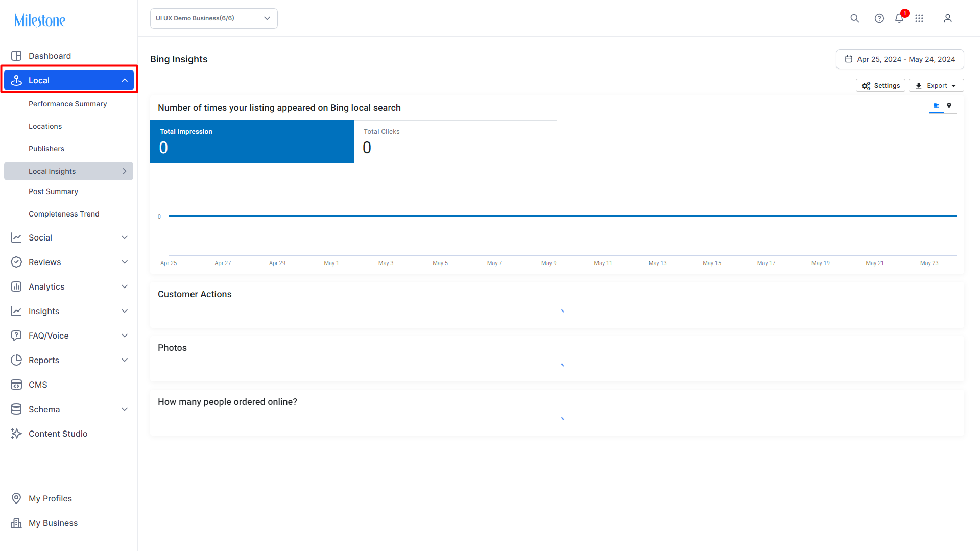This screenshot has height=551, width=980.
Task: Click the My Business building icon
Action: point(16,523)
